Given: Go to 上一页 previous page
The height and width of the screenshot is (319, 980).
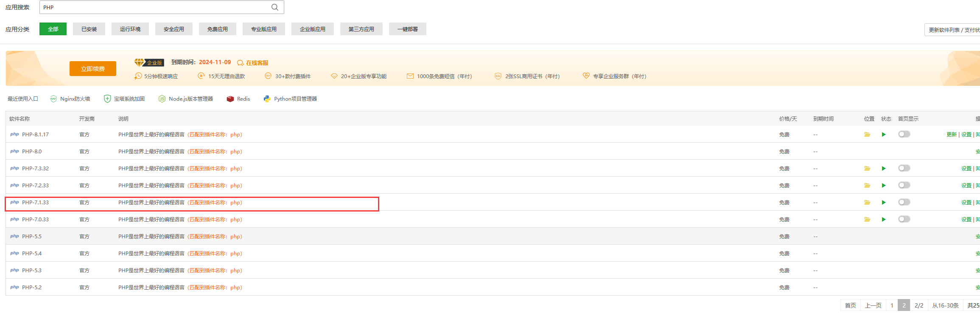Looking at the screenshot, I should pos(873,305).
